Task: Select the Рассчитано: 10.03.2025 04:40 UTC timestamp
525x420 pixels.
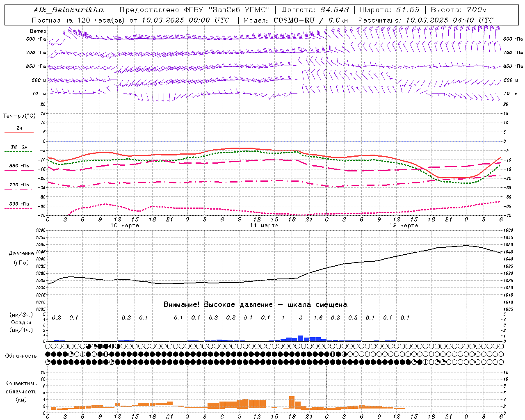Action: pos(426,20)
